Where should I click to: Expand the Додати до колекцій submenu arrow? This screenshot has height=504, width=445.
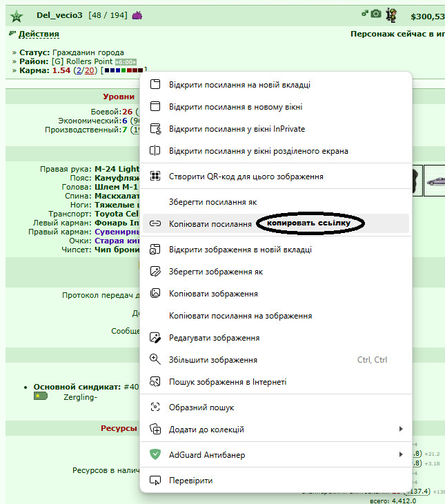[401, 429]
